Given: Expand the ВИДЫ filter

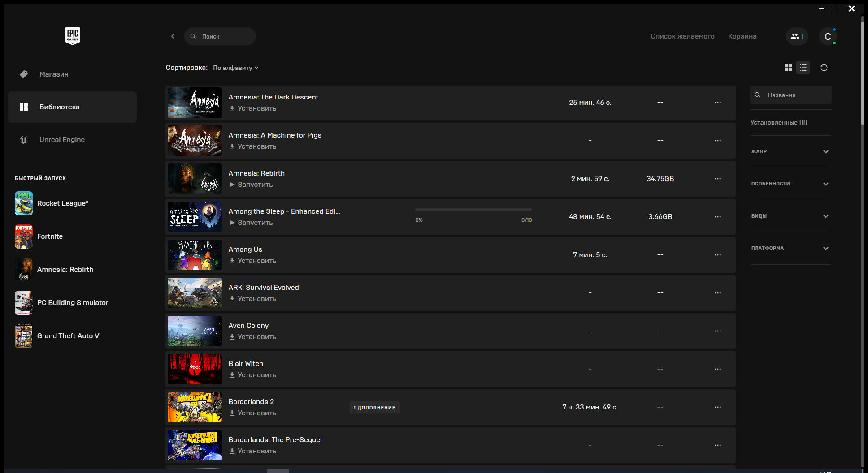Looking at the screenshot, I should pos(790,216).
